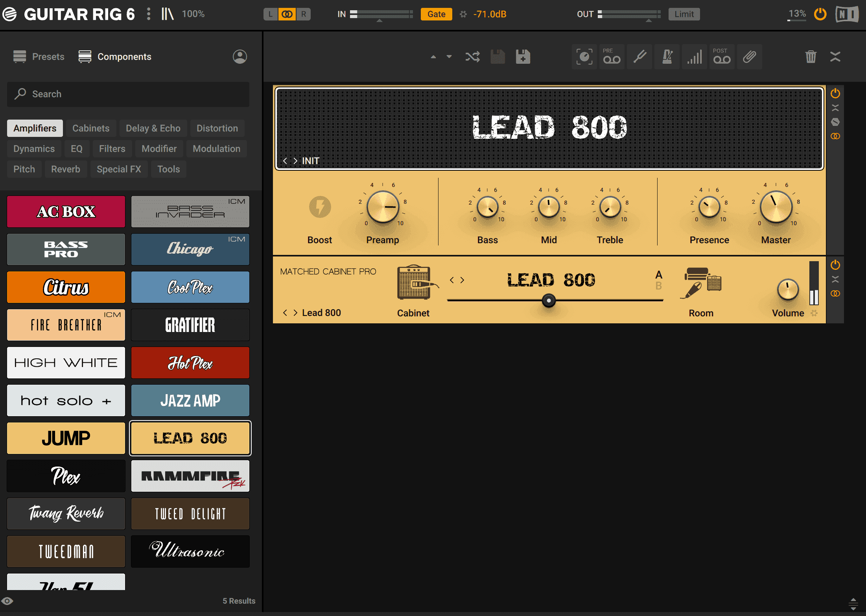Image resolution: width=866 pixels, height=616 pixels.
Task: Click the Volume learn gear icon
Action: [x=814, y=313]
